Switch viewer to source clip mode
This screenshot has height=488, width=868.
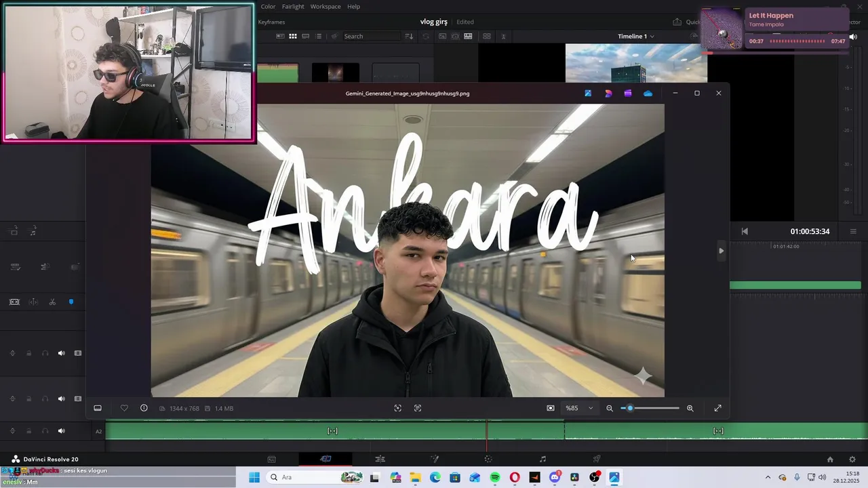tap(442, 36)
